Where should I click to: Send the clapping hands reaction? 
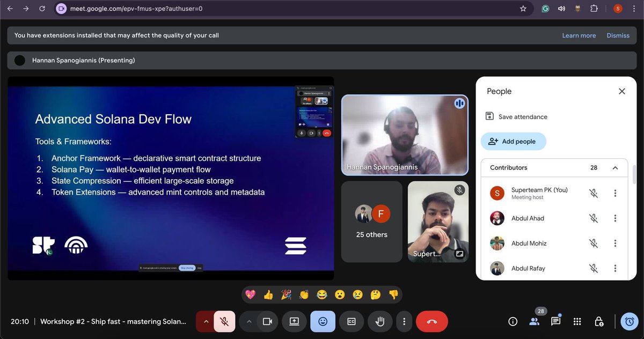(304, 294)
